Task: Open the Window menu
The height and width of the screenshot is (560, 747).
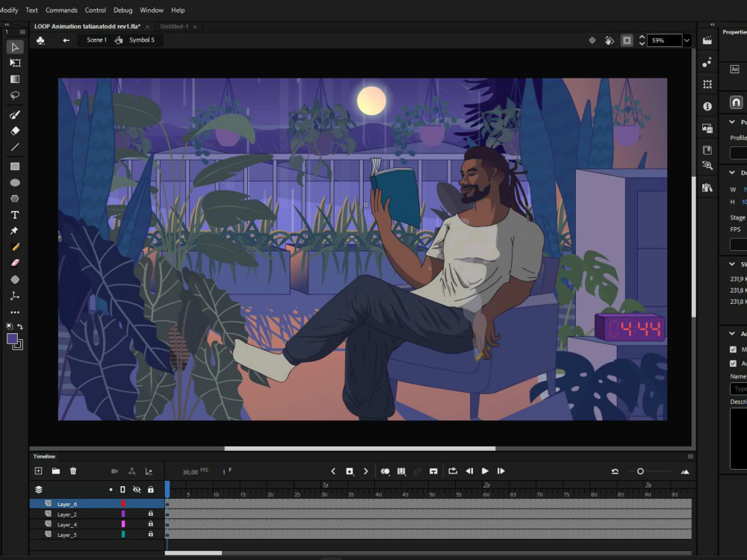Action: coord(152,10)
